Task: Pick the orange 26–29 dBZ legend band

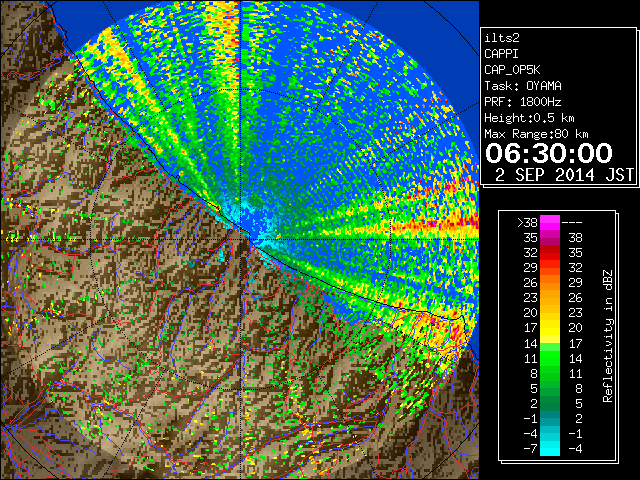Action: (x=550, y=283)
